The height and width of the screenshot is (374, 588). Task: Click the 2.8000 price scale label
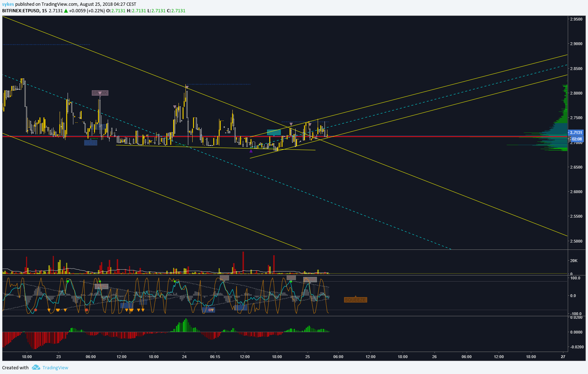coord(576,93)
